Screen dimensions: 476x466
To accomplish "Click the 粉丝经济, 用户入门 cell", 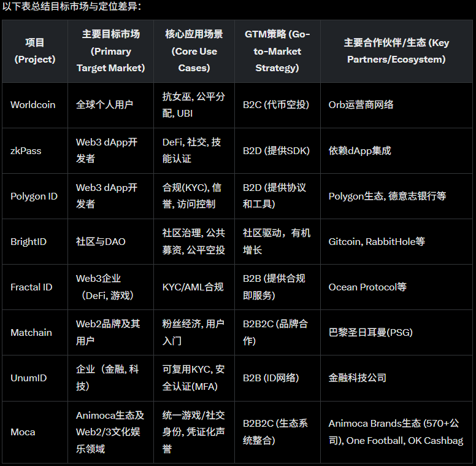I will tap(194, 333).
